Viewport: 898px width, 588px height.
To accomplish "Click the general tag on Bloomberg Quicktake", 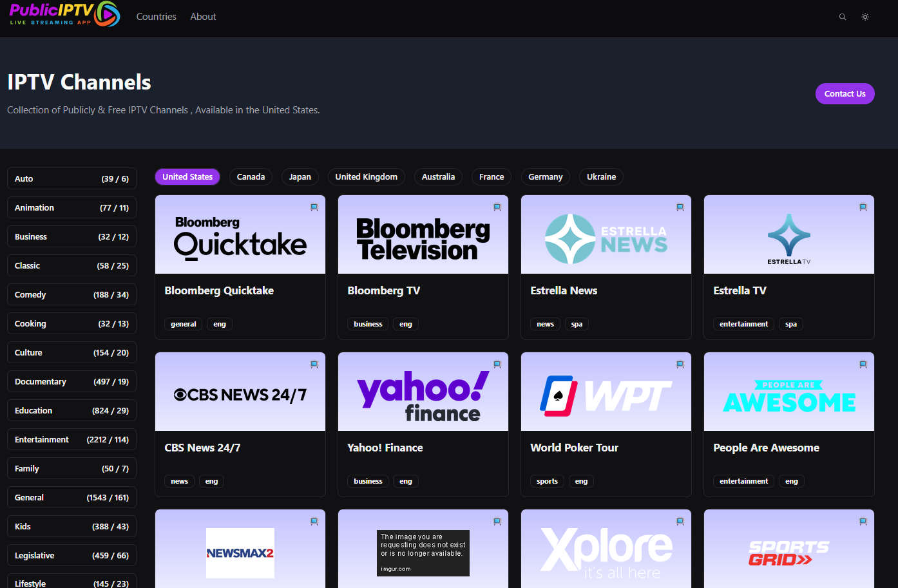I will click(183, 324).
